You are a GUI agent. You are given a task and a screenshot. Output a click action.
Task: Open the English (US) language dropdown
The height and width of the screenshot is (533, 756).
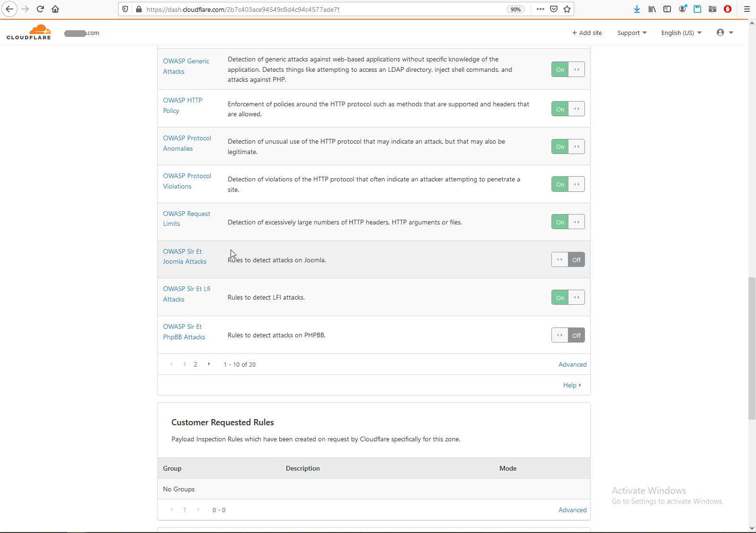[x=681, y=33]
